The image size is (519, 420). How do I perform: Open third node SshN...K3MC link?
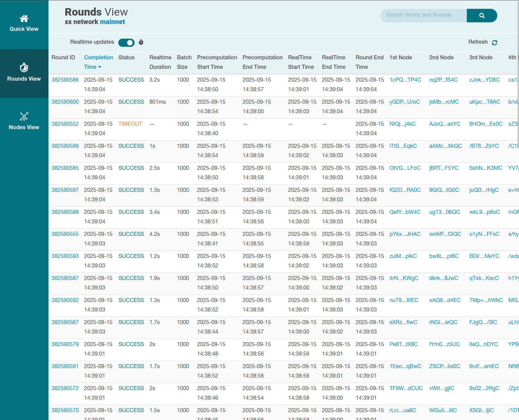485,168
